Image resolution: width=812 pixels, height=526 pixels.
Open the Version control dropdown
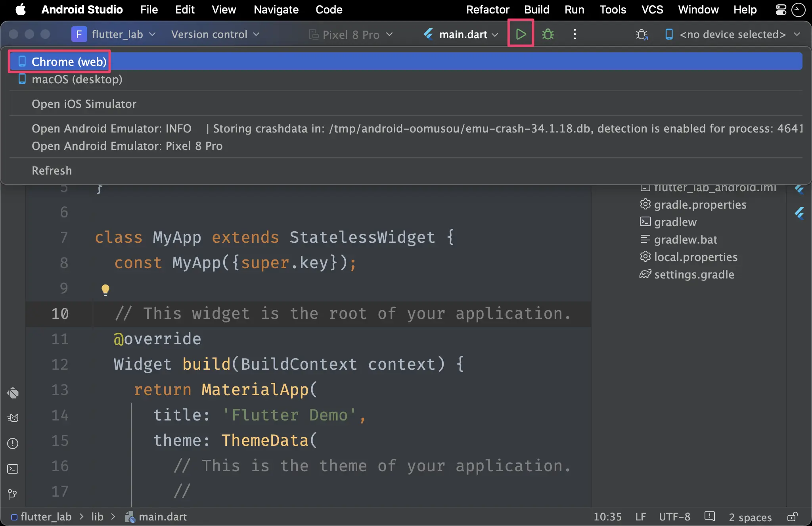point(215,34)
